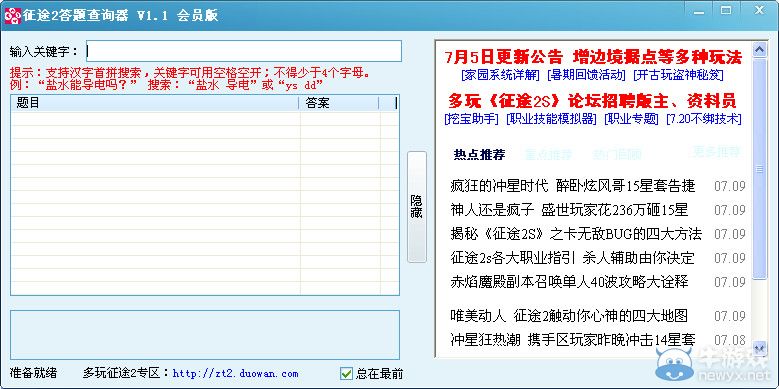Open the 挖宝助手 link
The height and width of the screenshot is (389, 779).
click(x=471, y=119)
